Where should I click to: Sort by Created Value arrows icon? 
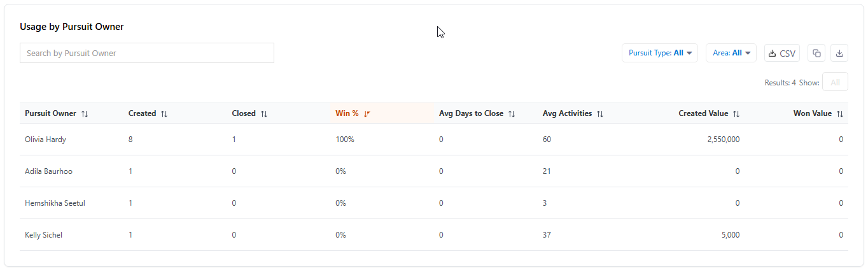pos(736,113)
